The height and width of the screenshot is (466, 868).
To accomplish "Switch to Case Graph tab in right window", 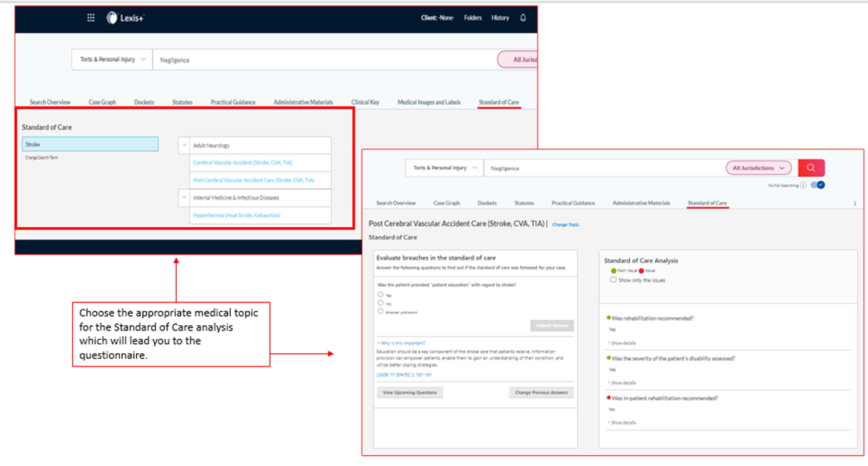I will 447,204.
